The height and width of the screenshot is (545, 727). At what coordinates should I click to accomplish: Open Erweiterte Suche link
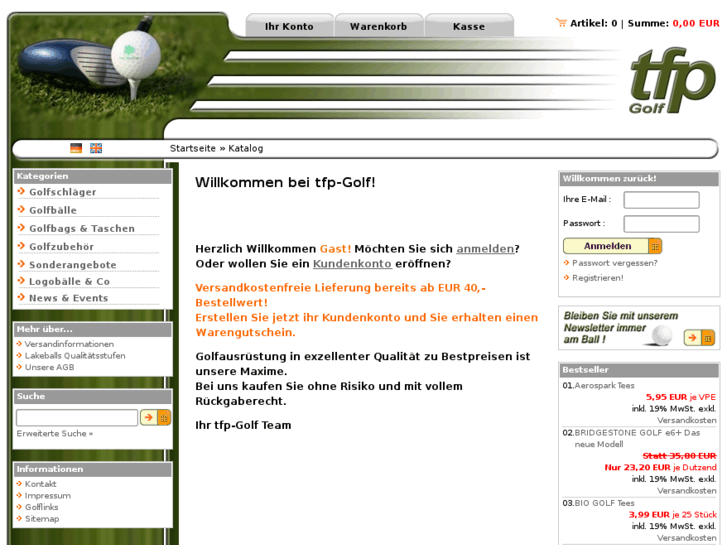coord(55,434)
